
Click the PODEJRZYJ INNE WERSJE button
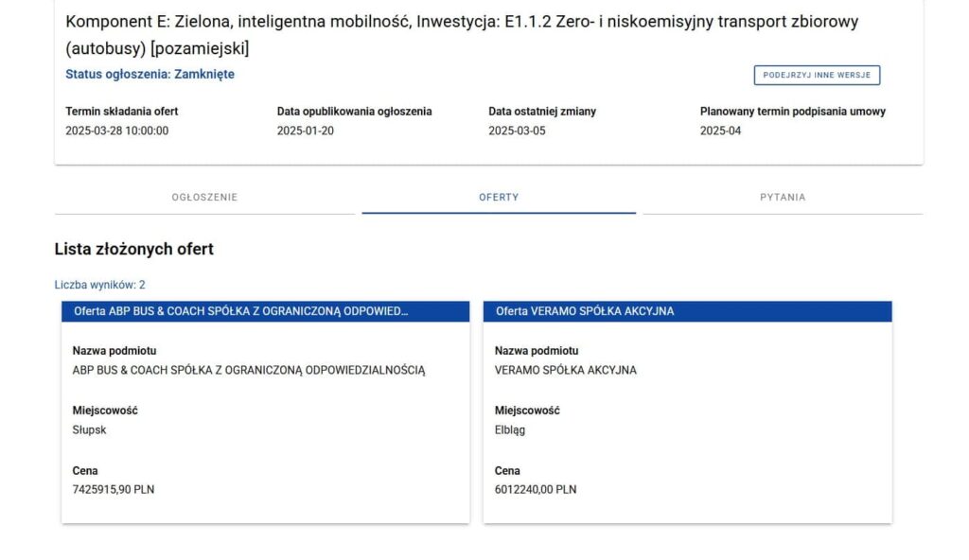pos(817,76)
